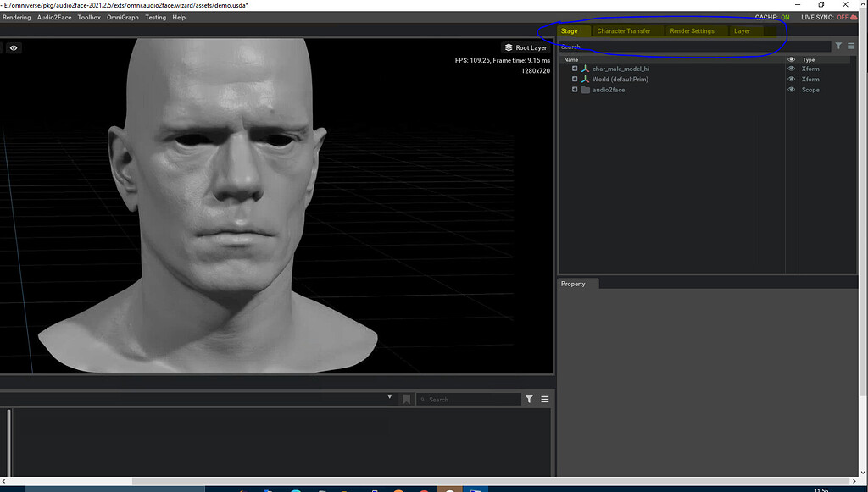Click the bookmark icon in the bottom panel

406,398
